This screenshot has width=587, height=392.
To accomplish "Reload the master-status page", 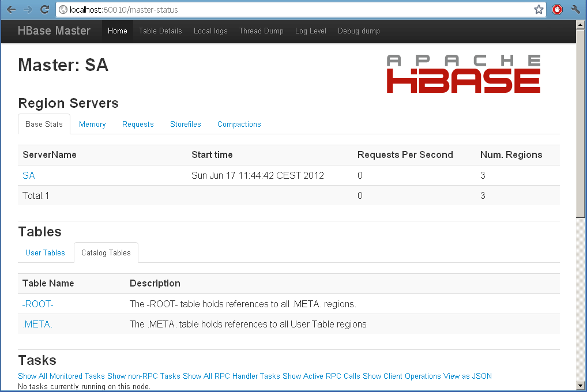I will 44,9.
